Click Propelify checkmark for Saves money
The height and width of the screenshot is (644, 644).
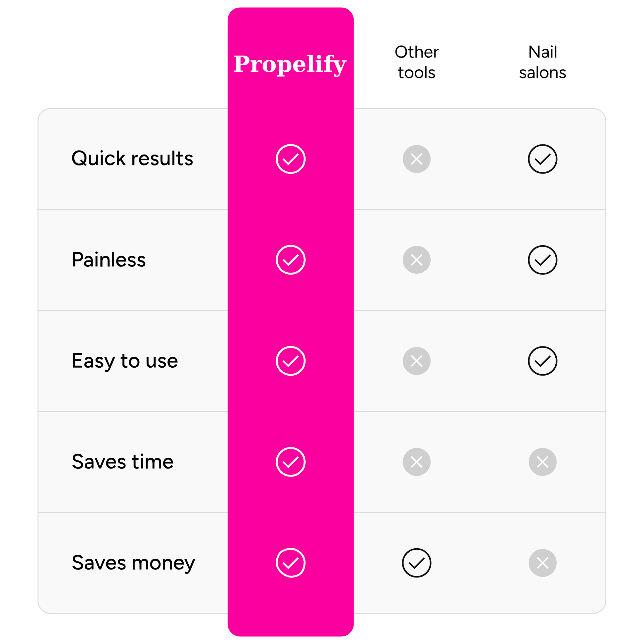(290, 563)
